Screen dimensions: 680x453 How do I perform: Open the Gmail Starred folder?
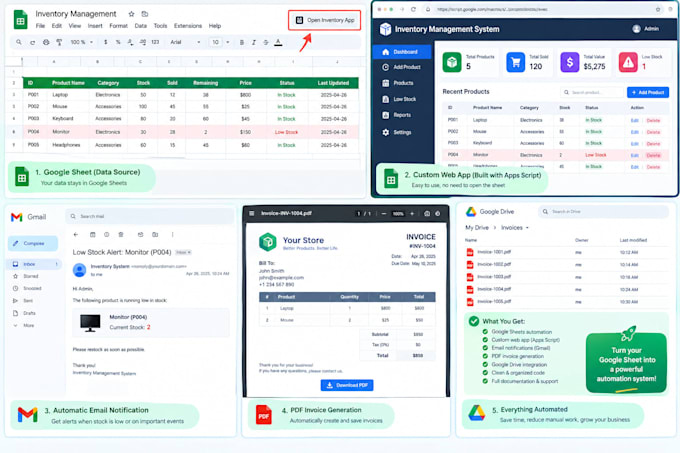[27, 276]
